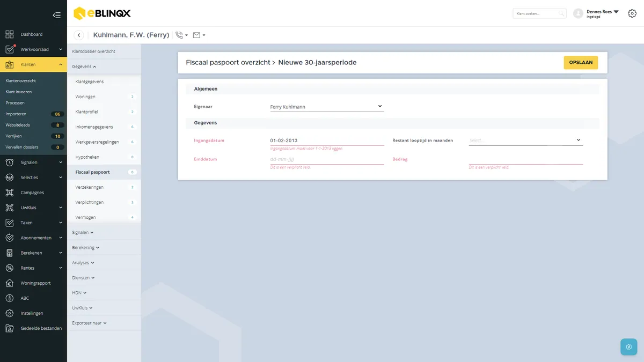This screenshot has width=644, height=362.
Task: Open the Selecties icon
Action: tap(10, 178)
